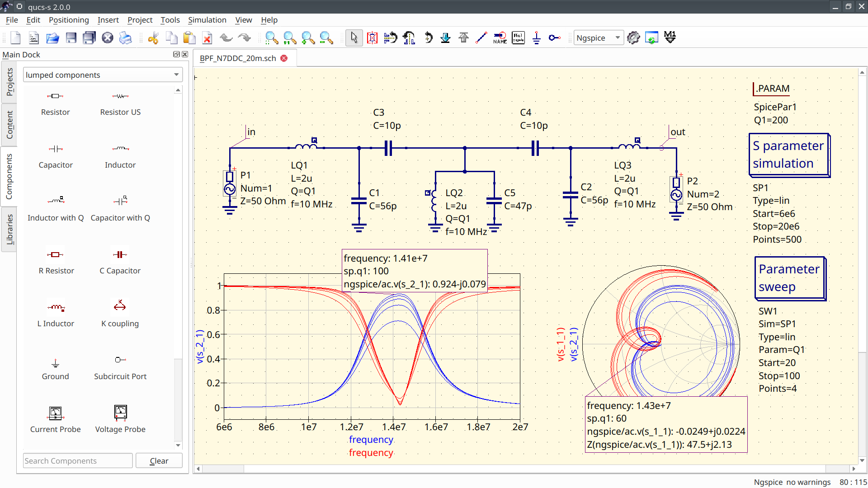868x488 pixels.
Task: Close the Main Dock panel
Action: point(184,54)
